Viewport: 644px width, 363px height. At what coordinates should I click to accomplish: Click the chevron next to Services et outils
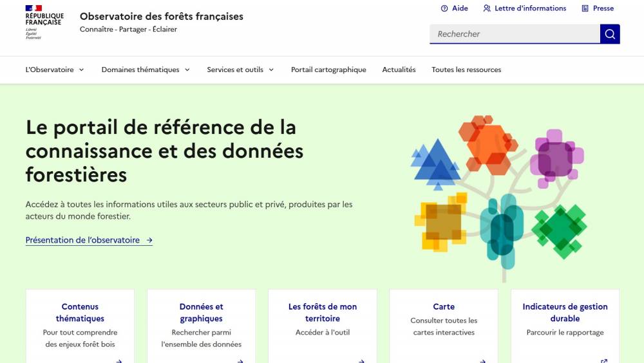point(271,70)
